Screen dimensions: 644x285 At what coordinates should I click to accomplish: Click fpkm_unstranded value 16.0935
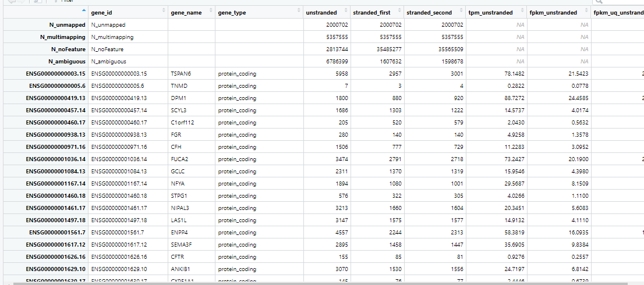tap(577, 233)
